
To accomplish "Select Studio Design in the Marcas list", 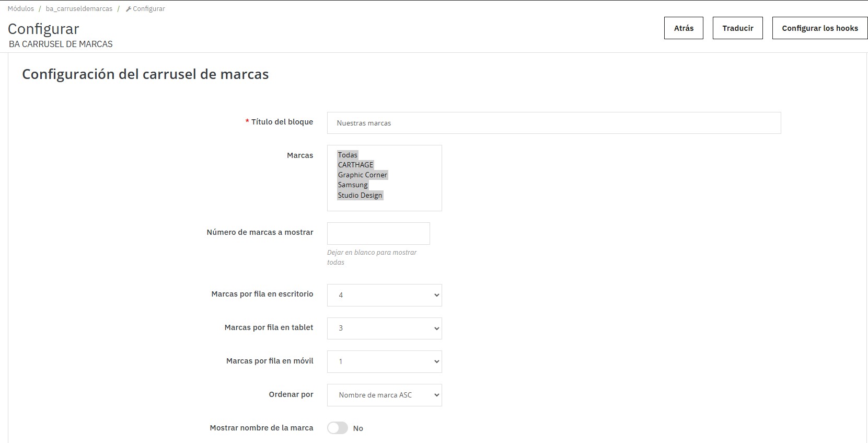I will click(360, 195).
